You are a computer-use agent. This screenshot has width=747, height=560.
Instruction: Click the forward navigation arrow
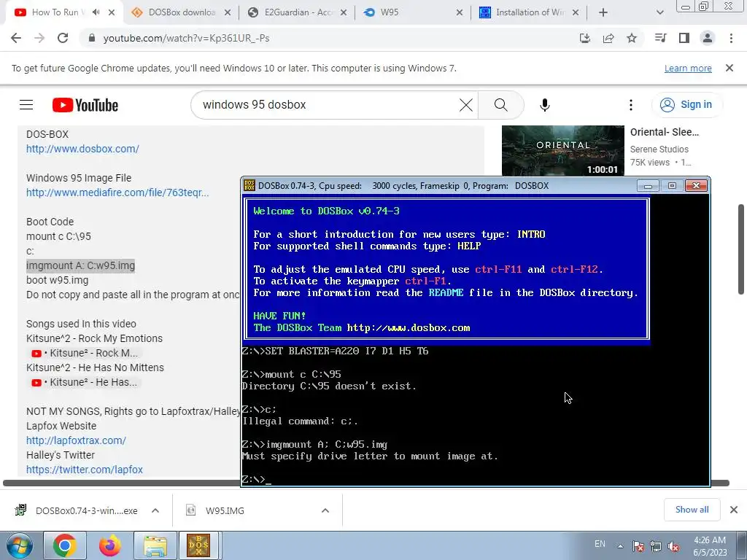coord(39,38)
